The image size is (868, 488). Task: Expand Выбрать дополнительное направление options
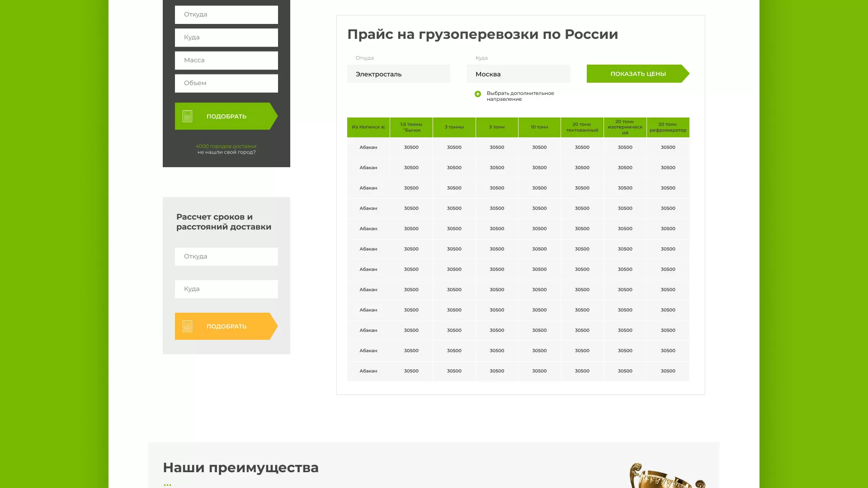[520, 96]
